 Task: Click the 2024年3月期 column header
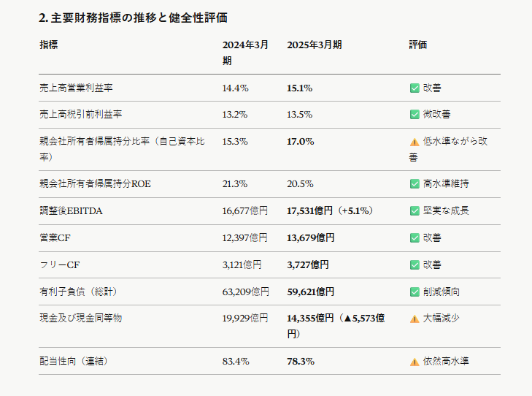pyautogui.click(x=245, y=53)
